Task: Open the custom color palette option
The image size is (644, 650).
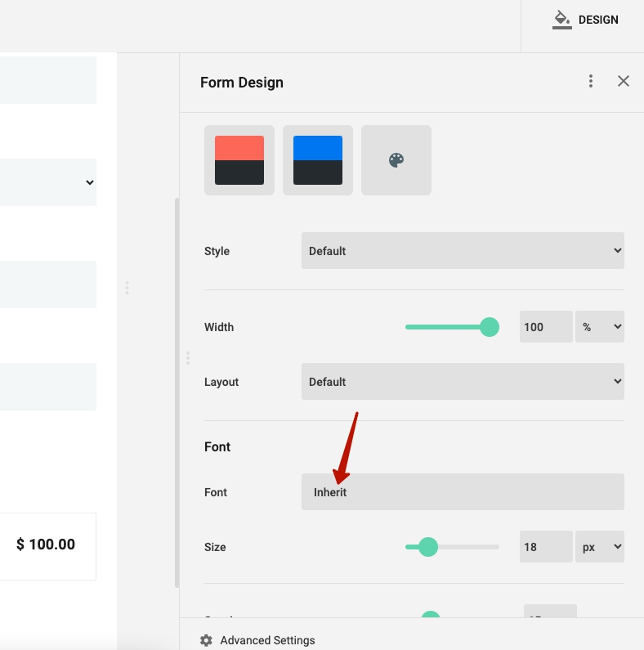Action: (396, 160)
